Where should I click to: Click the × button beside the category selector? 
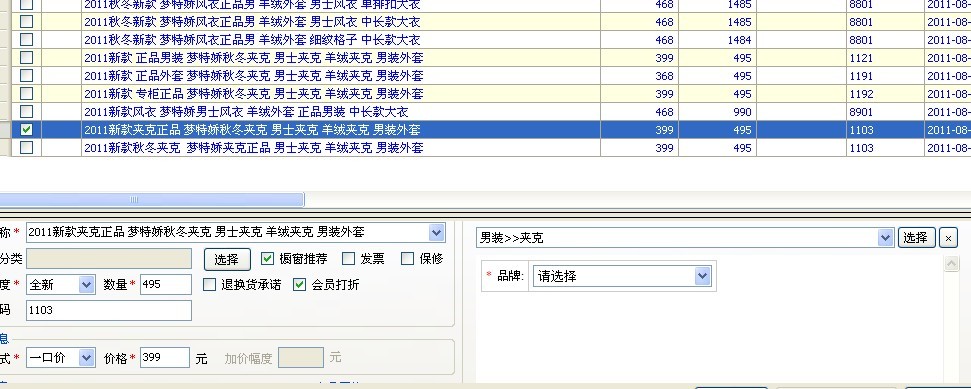[x=948, y=237]
